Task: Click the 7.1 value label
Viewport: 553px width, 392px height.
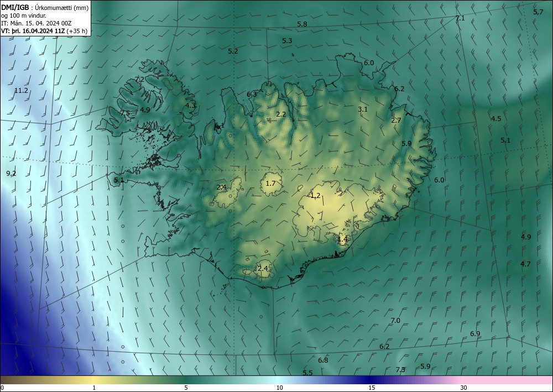Action: [460, 18]
